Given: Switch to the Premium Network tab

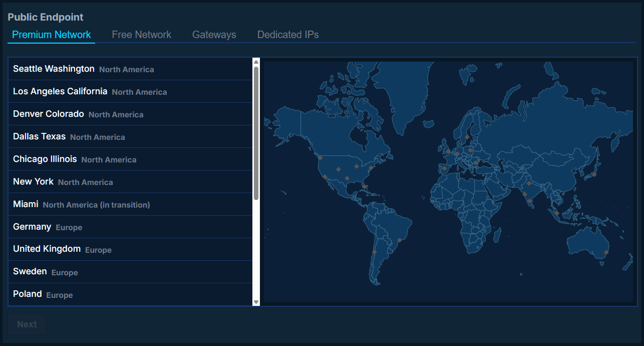Looking at the screenshot, I should pyautogui.click(x=52, y=35).
